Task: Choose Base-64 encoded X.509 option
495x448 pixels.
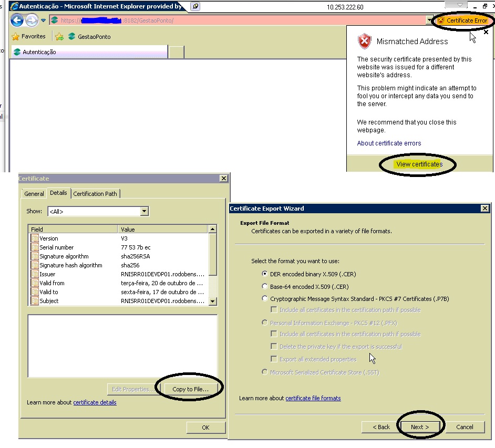Action: [265, 287]
